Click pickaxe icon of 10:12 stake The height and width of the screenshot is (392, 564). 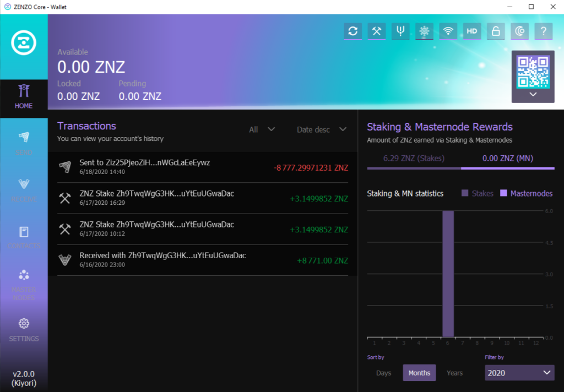point(65,229)
